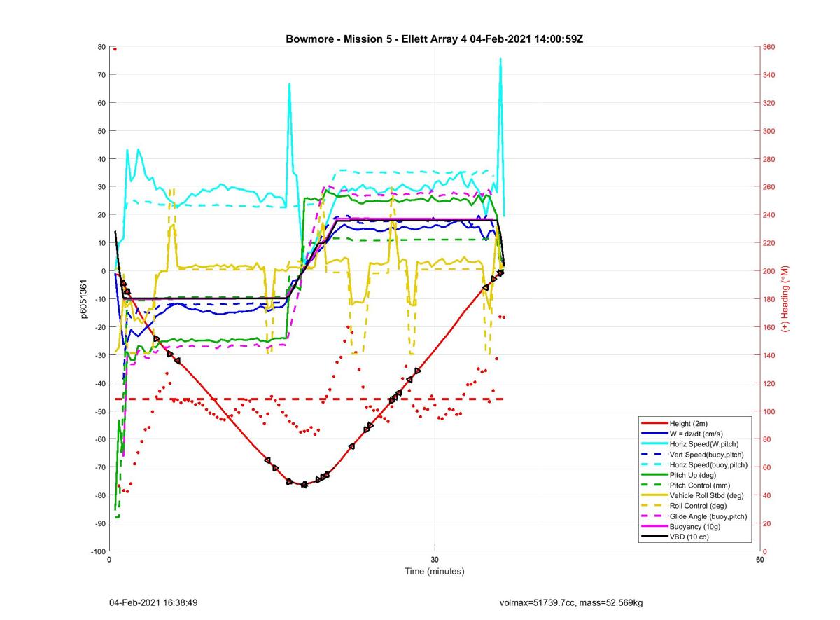Click legend entry 'Roll Control (deg)'
Screen dimensions: 840x620
pos(698,506)
